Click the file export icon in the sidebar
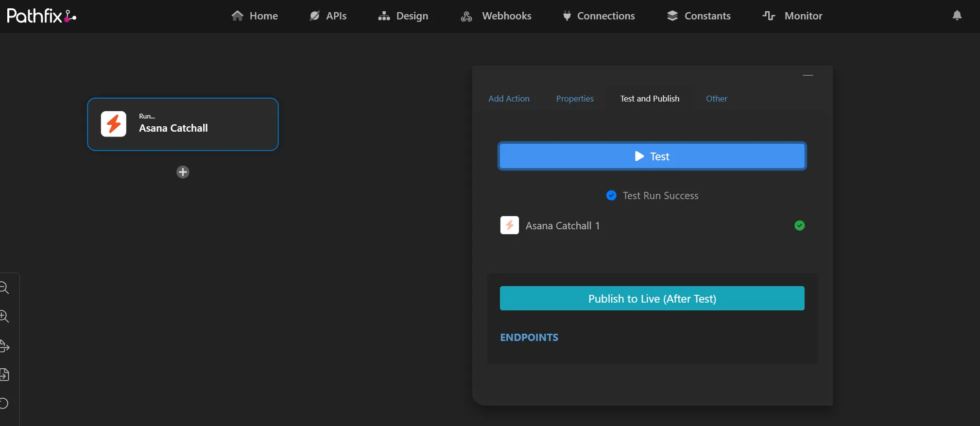 tap(4, 346)
